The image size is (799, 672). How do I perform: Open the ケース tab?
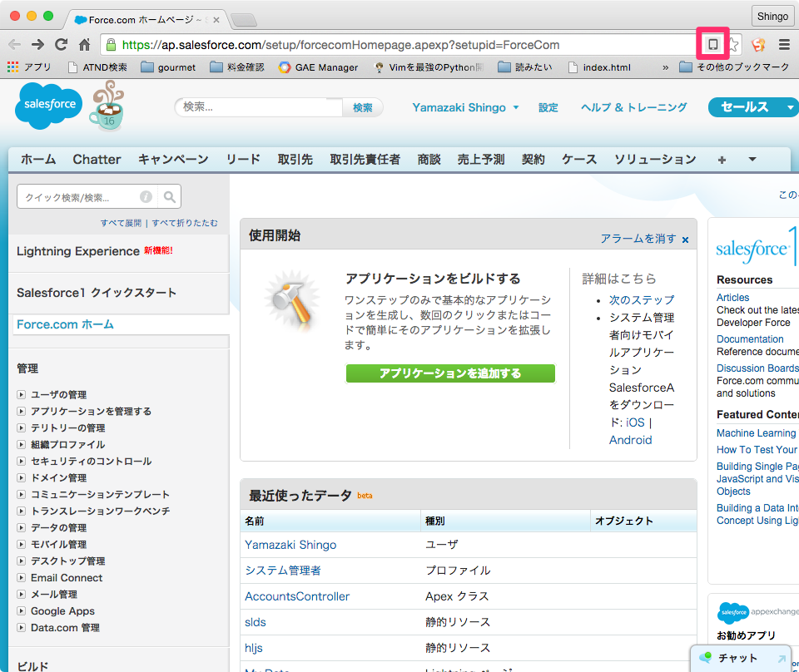(579, 160)
